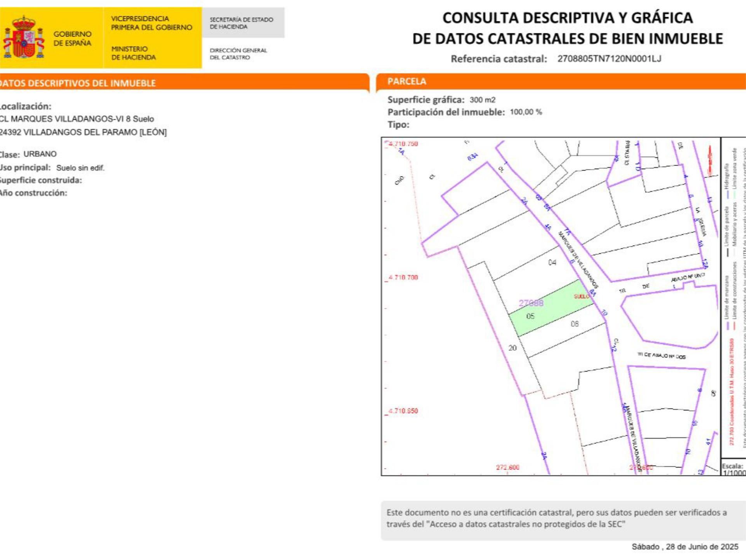Click '24392 VILLADANGOS DEL PARAMO [LEÓN]'
Image resolution: width=746 pixels, height=560 pixels.
click(83, 132)
